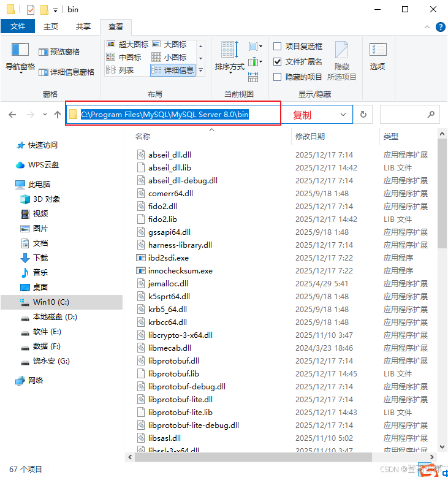The width and height of the screenshot is (448, 477).
Task: Open the 文件 (File) menu
Action: coord(18,26)
